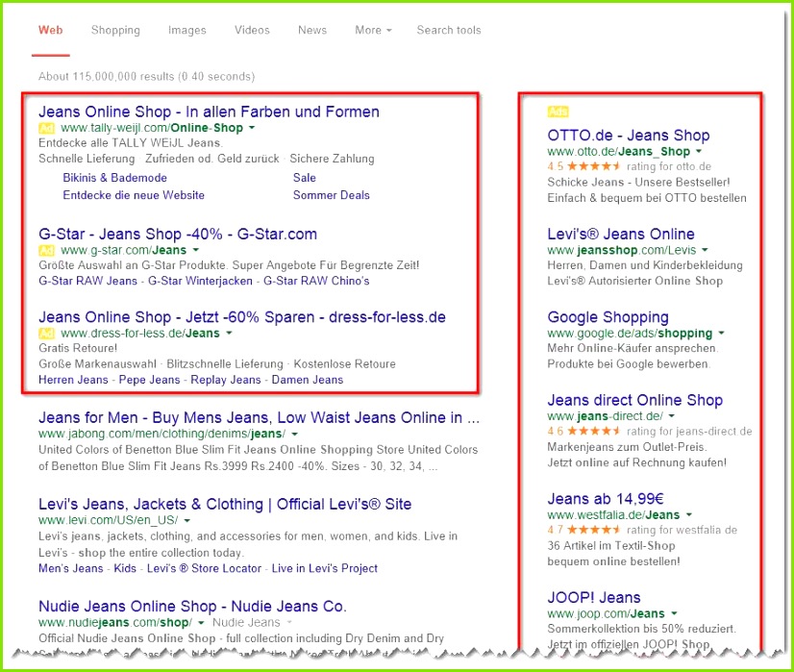The image size is (794, 672).
Task: Expand arrow next to www.google.de/ads/shopping URL
Action: pos(721,334)
